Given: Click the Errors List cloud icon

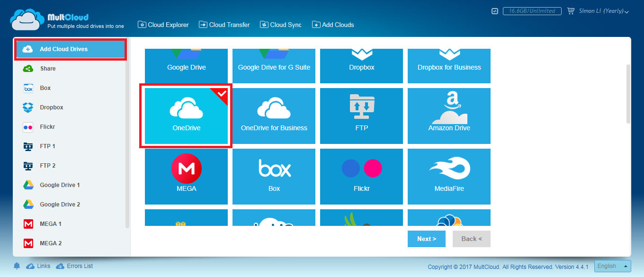Looking at the screenshot, I should (60, 266).
